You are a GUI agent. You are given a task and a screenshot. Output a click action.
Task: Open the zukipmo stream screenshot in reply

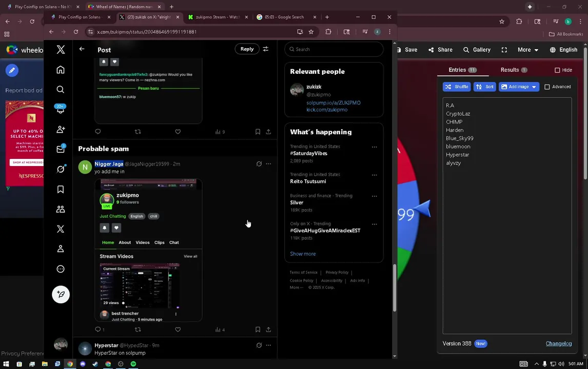[x=148, y=250]
